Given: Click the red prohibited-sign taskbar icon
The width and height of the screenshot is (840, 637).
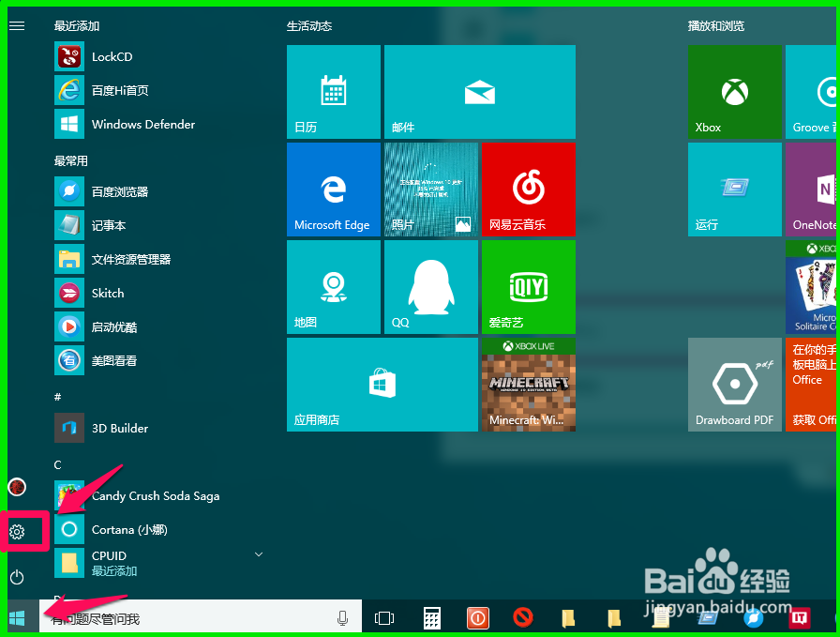Looking at the screenshot, I should (523, 617).
